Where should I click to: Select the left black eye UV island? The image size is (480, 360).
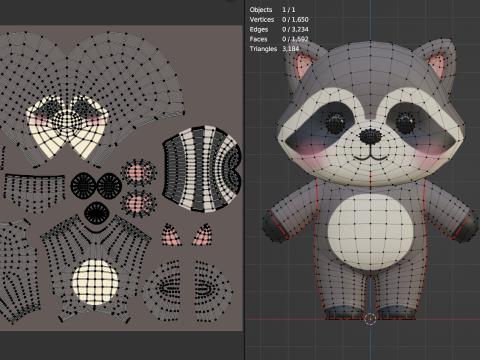83,185
